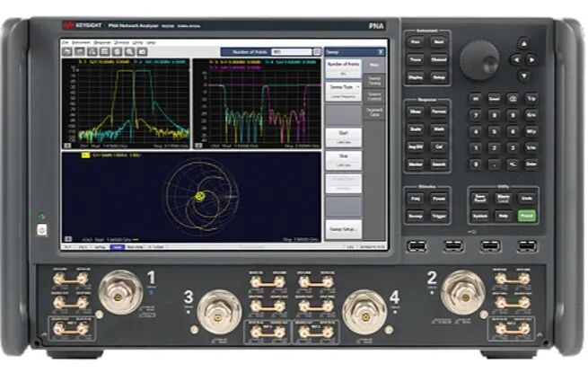Click the Port 4 RF connector

(x=364, y=312)
